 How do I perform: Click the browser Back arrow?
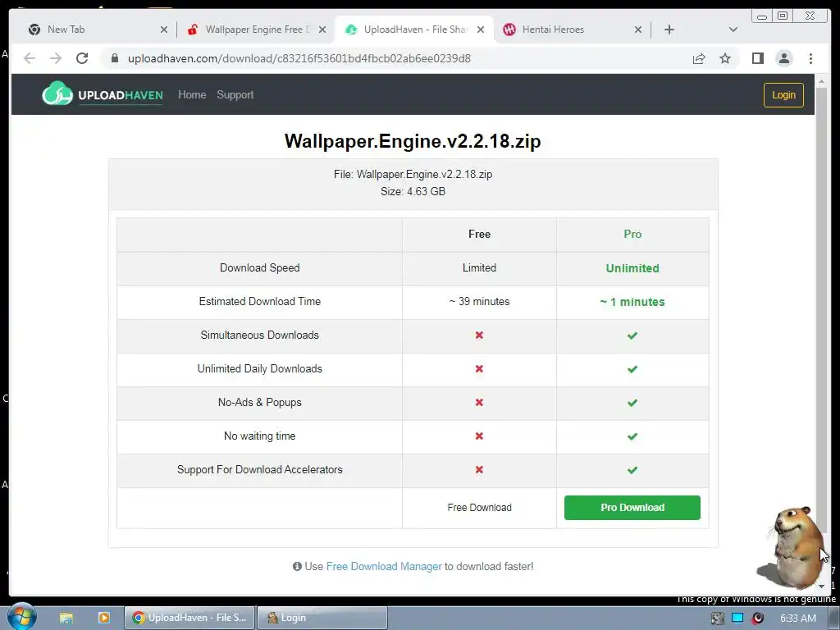[30, 58]
